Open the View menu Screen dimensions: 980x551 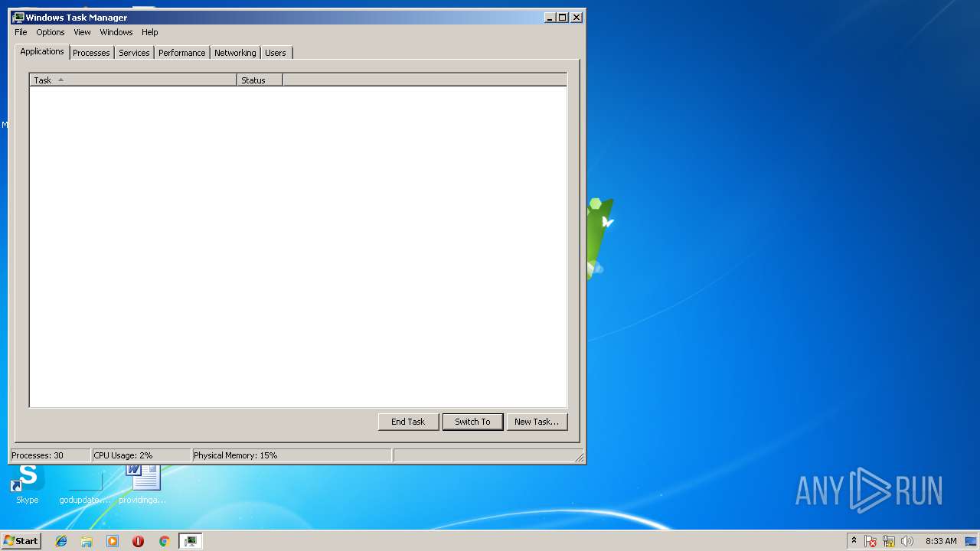tap(82, 32)
